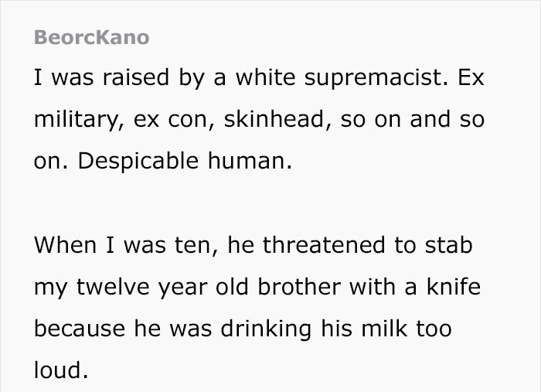
Task: Click the word 'knife'
Action: (454, 287)
